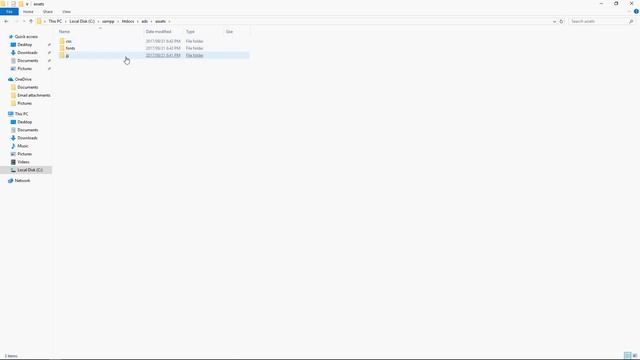Open Documents under This PC
This screenshot has width=640, height=360.
[x=27, y=130]
